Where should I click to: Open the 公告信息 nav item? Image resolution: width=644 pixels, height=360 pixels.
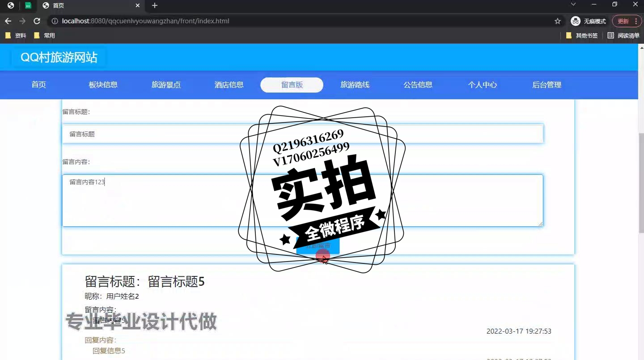(x=418, y=85)
